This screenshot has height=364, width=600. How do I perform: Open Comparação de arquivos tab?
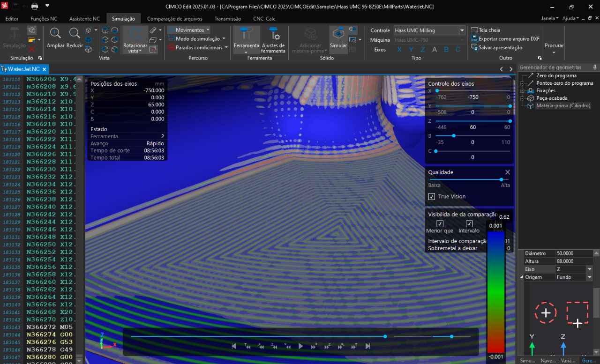point(175,19)
